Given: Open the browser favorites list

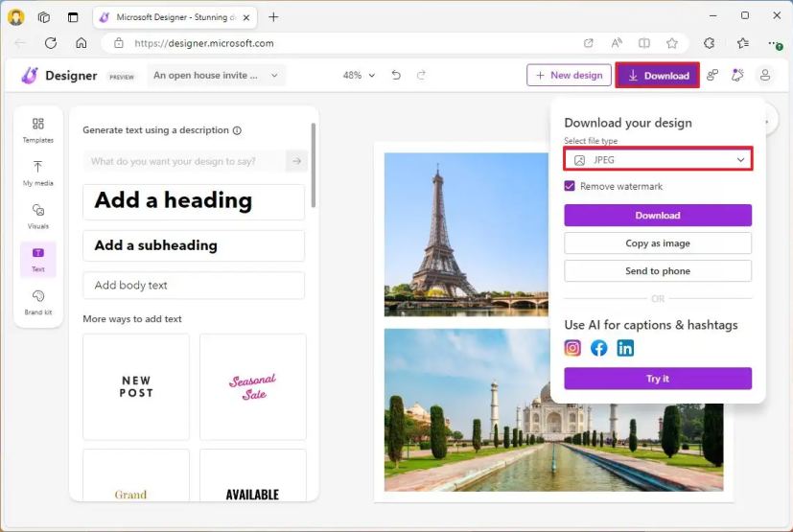Looking at the screenshot, I should point(742,43).
